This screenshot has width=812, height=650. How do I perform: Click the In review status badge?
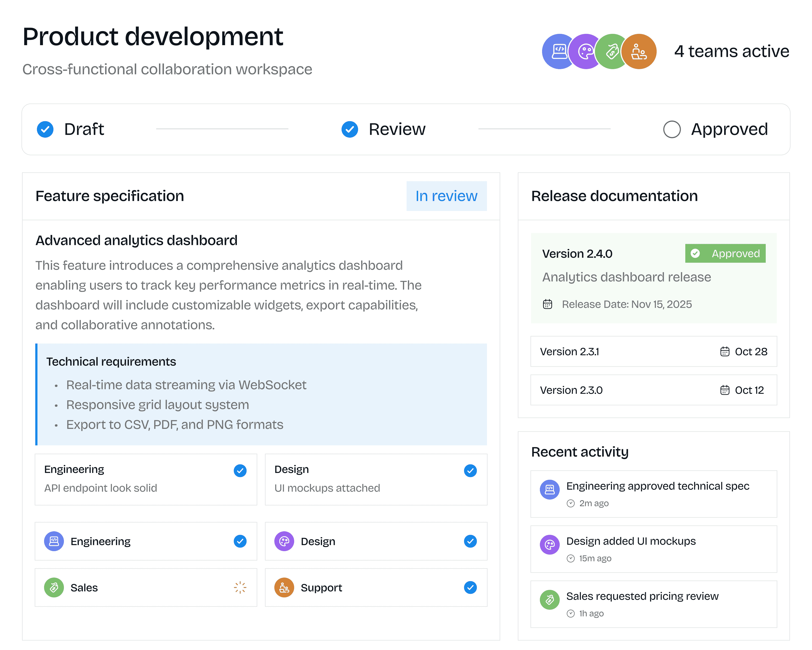tap(446, 196)
